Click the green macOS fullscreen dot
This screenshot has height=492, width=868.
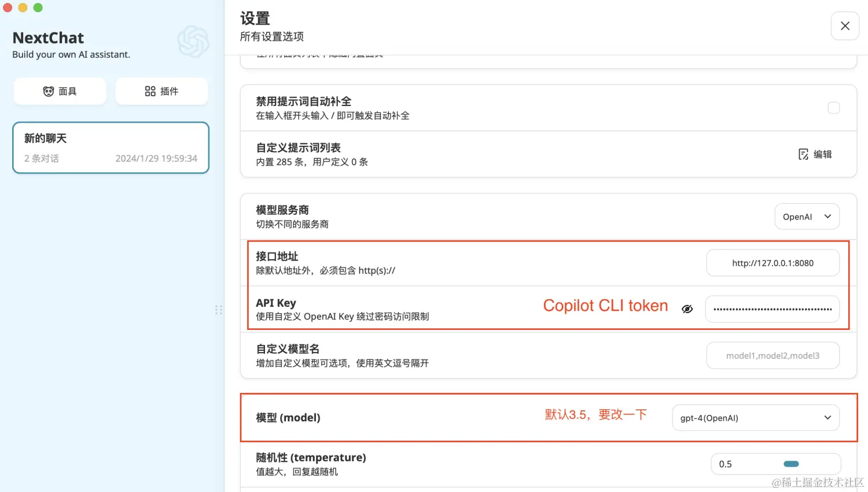(38, 8)
